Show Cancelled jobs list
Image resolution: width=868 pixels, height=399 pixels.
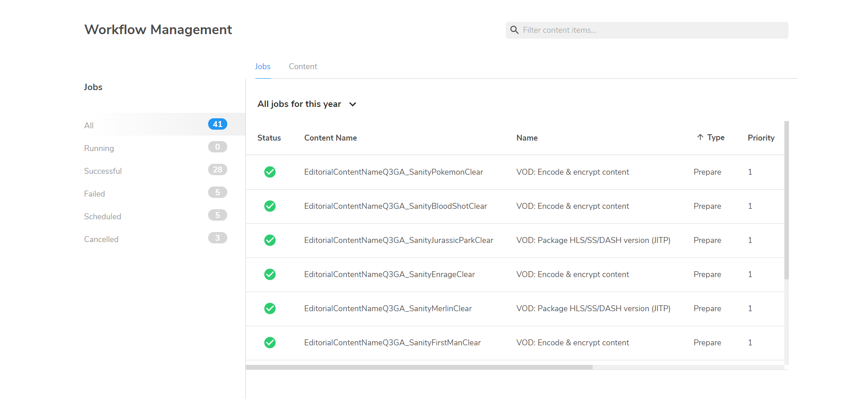tap(101, 239)
